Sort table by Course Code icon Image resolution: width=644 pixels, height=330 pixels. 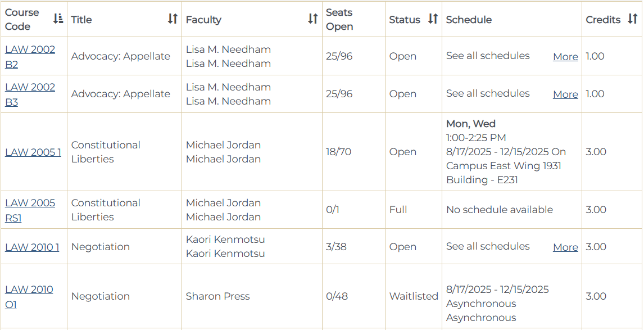(x=58, y=19)
